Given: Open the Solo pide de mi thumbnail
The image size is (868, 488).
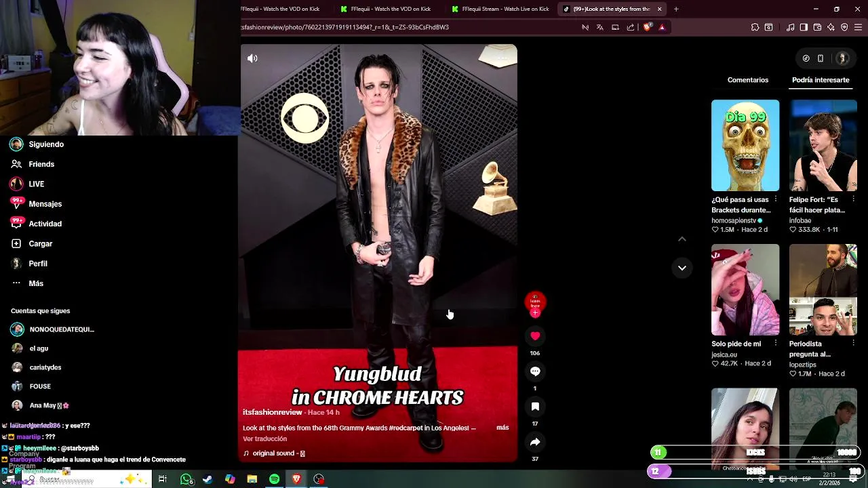Looking at the screenshot, I should [x=745, y=289].
